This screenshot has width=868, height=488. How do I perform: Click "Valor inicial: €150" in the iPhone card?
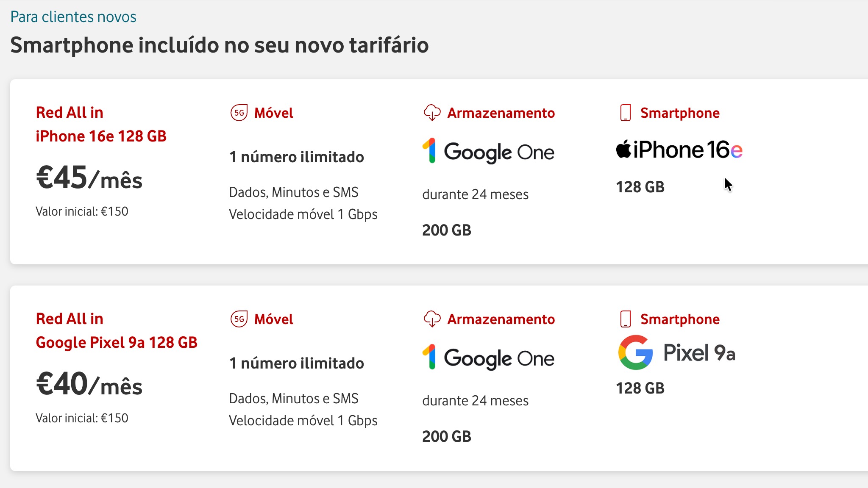tap(82, 211)
